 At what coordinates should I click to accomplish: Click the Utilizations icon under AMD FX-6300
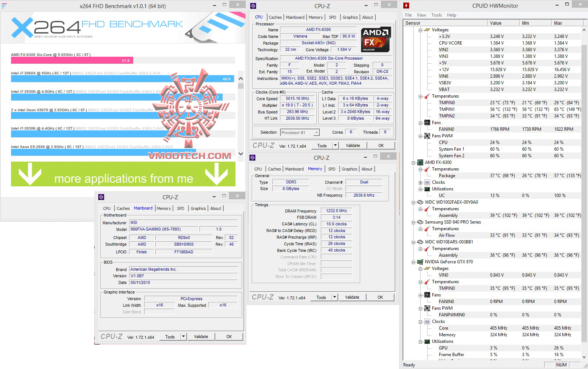(x=427, y=189)
